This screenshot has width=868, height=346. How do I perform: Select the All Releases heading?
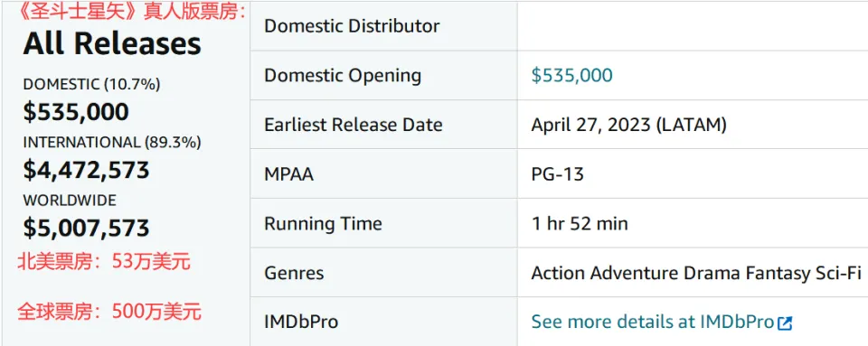pyautogui.click(x=112, y=43)
